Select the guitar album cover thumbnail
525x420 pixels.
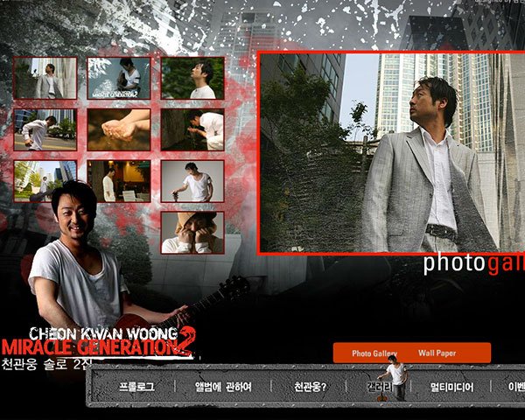point(118,79)
